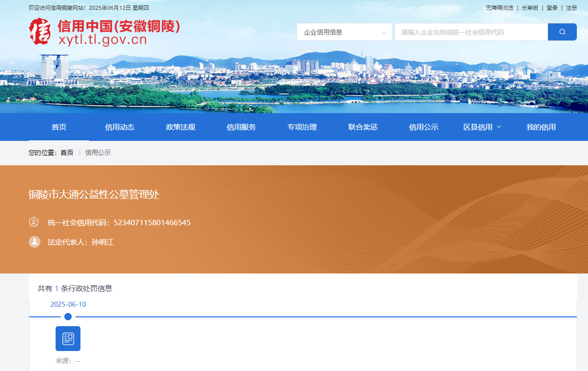Click the red 信 logo emblem

click(x=40, y=32)
